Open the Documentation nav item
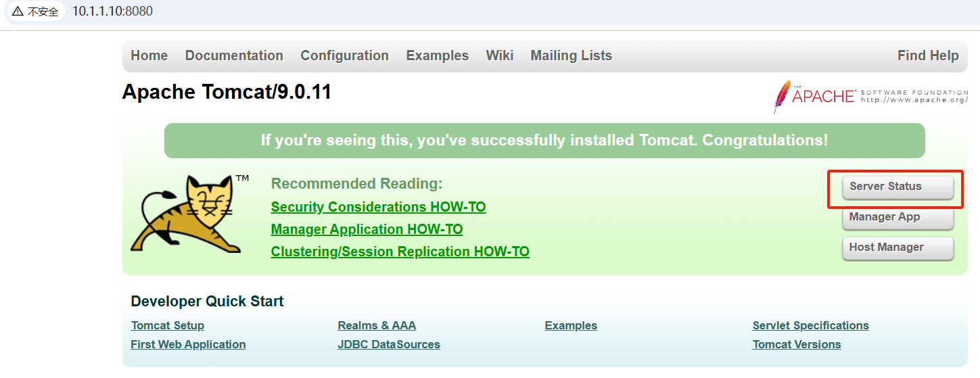The height and width of the screenshot is (378, 980). [234, 55]
